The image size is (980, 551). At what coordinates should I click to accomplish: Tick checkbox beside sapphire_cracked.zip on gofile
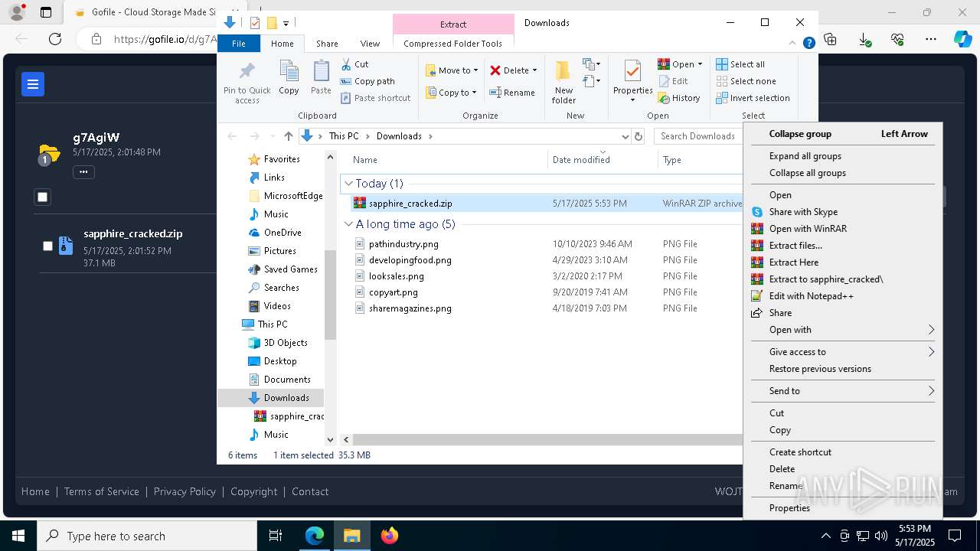point(47,246)
